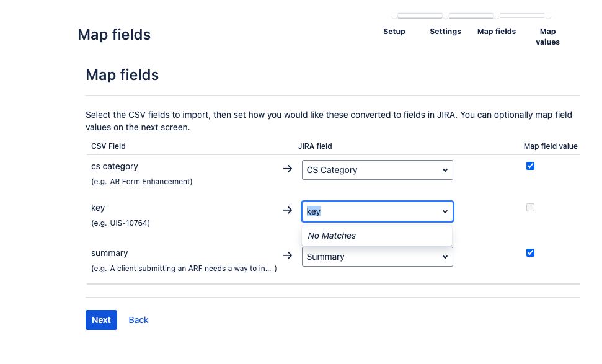Click the Next button
Screen dimensions: 602x364
click(101, 320)
